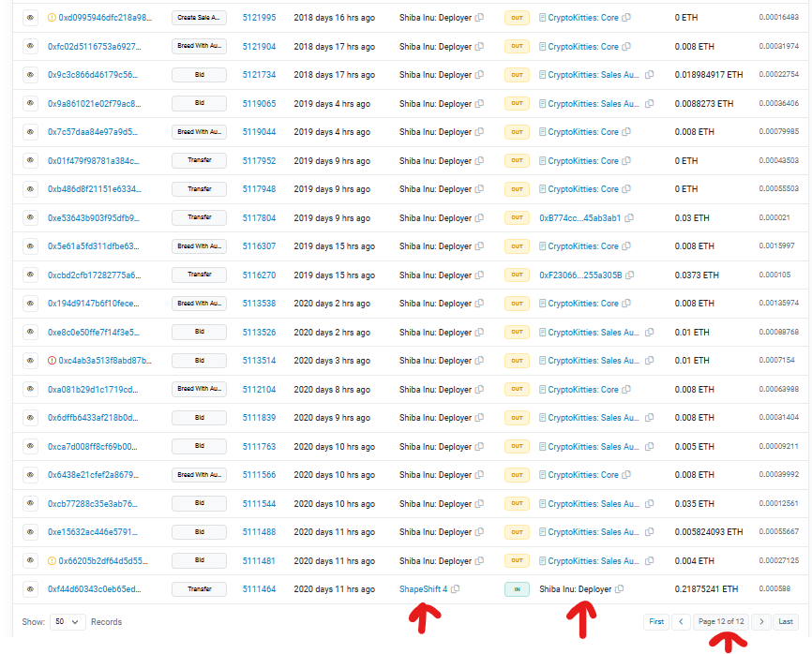The width and height of the screenshot is (812, 654).
Task: Open the ShapeShift 4 address link
Action: (423, 589)
